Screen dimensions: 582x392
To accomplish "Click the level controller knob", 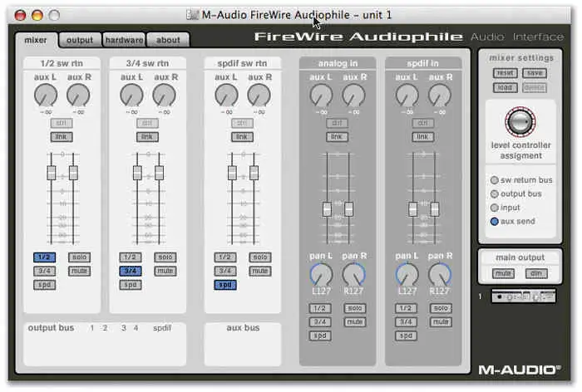I will (520, 122).
